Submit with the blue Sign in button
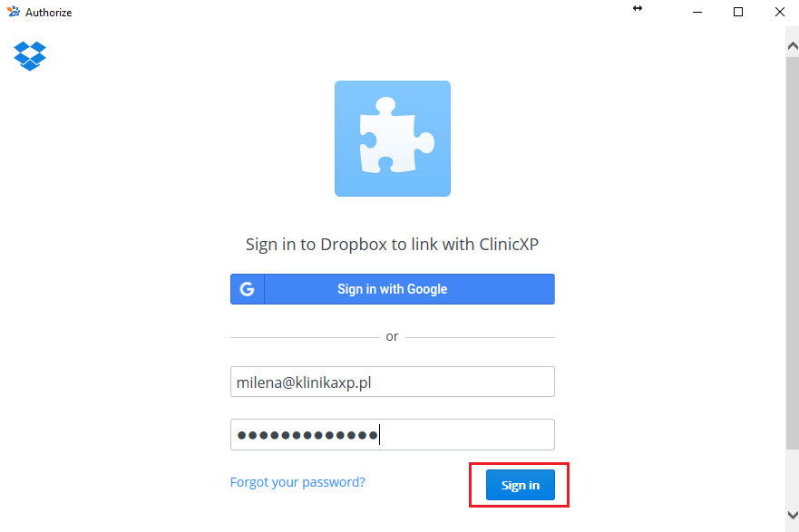Screen dimensions: 799x532 pyautogui.click(x=521, y=485)
